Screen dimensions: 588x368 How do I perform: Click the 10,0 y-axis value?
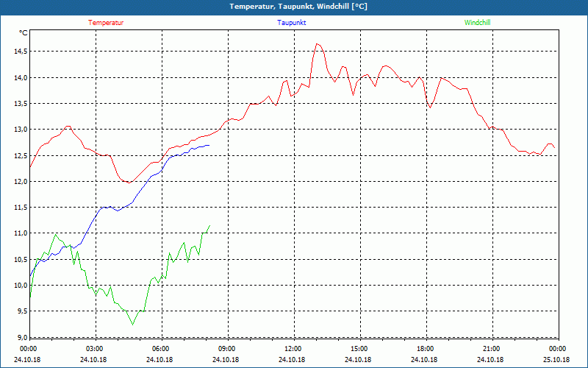click(x=21, y=286)
